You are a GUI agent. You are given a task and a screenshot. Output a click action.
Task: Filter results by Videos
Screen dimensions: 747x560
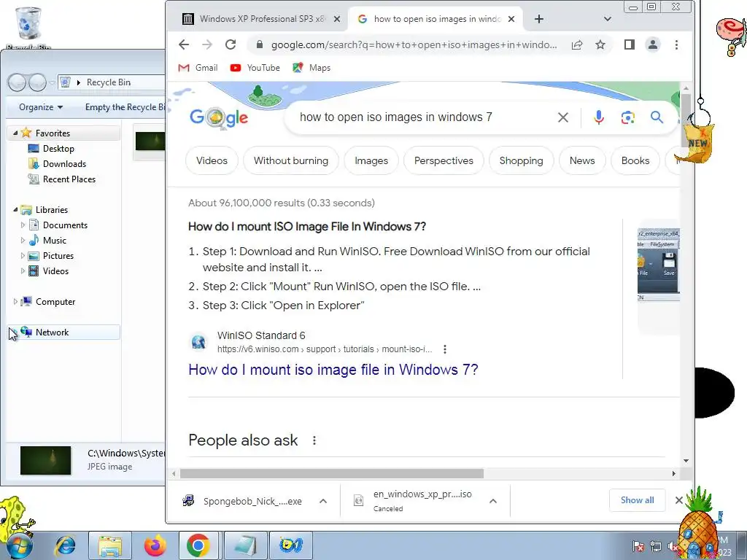click(x=212, y=160)
